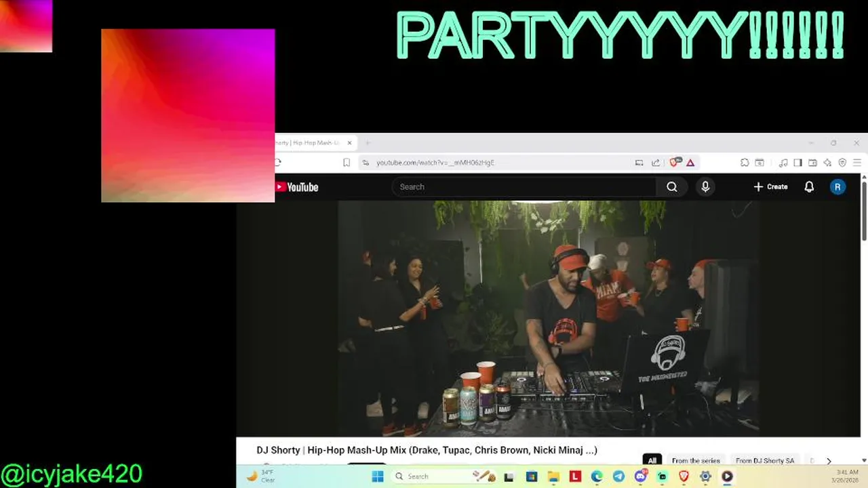Open the browser hamburger menu
This screenshot has width=868, height=488.
pos(857,163)
